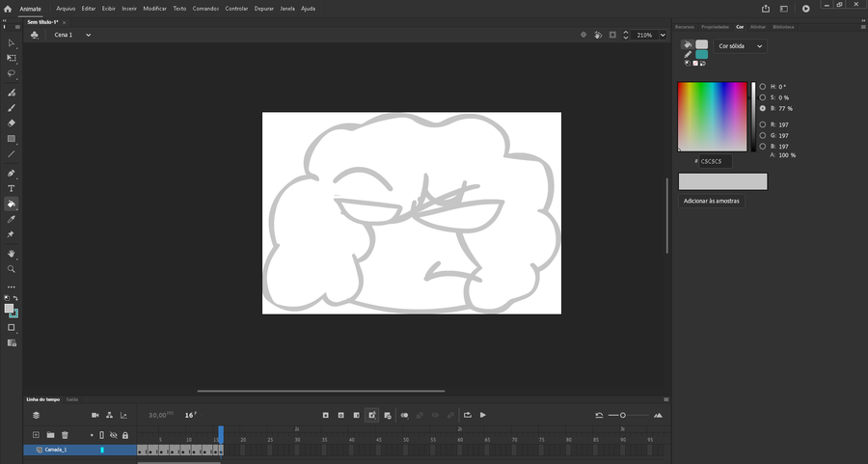Select the Asset Warp pin tool

click(11, 234)
